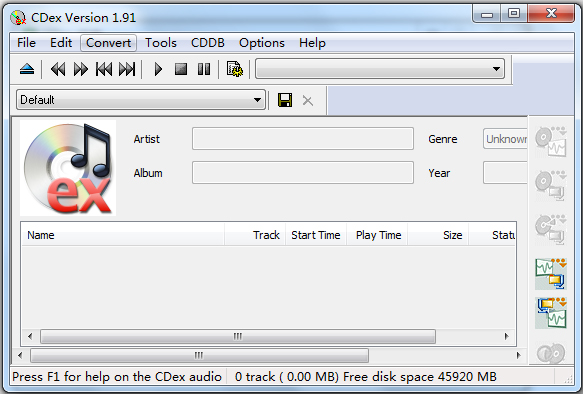
Task: Close the CDex window
Action: 551,14
